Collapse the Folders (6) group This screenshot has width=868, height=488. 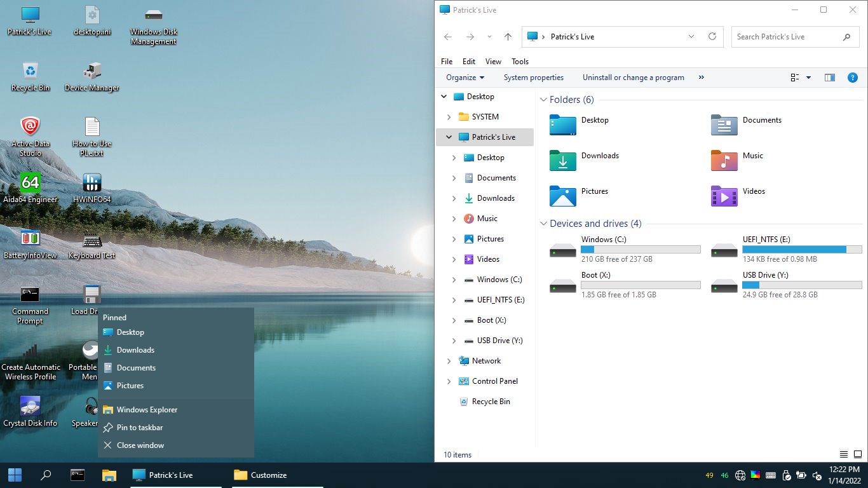543,100
